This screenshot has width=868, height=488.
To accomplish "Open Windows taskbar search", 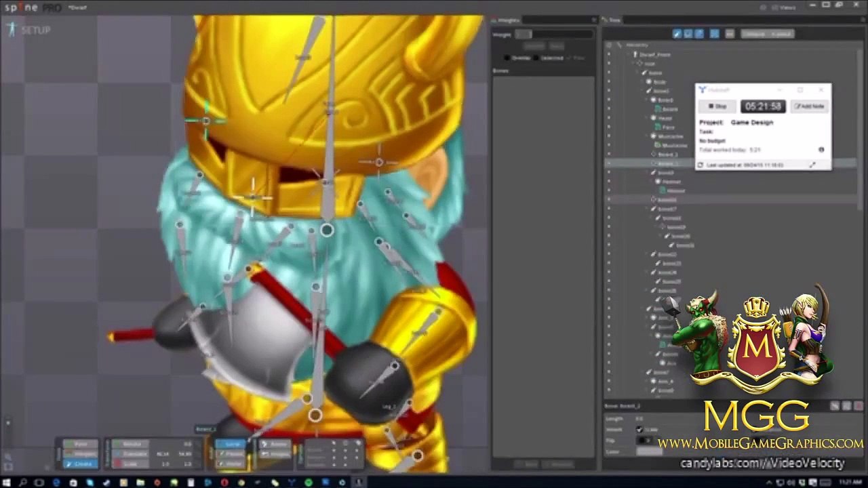I will (x=23, y=483).
